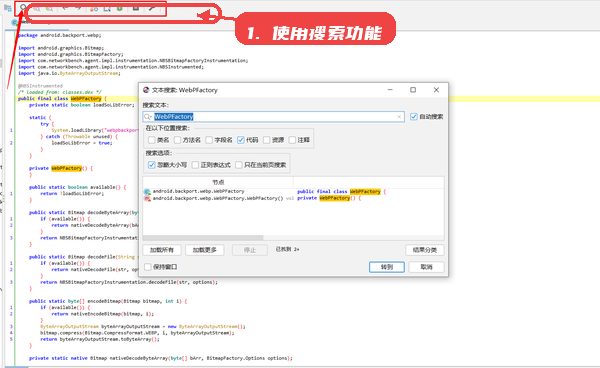Image resolution: width=600 pixels, height=368 pixels.
Task: Click 'package android.backport.webp;' line in editor
Action: 60,35
